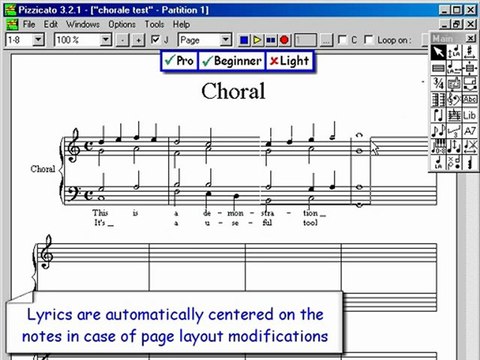
Task: Open the Lib libraries tool
Action: [469, 115]
